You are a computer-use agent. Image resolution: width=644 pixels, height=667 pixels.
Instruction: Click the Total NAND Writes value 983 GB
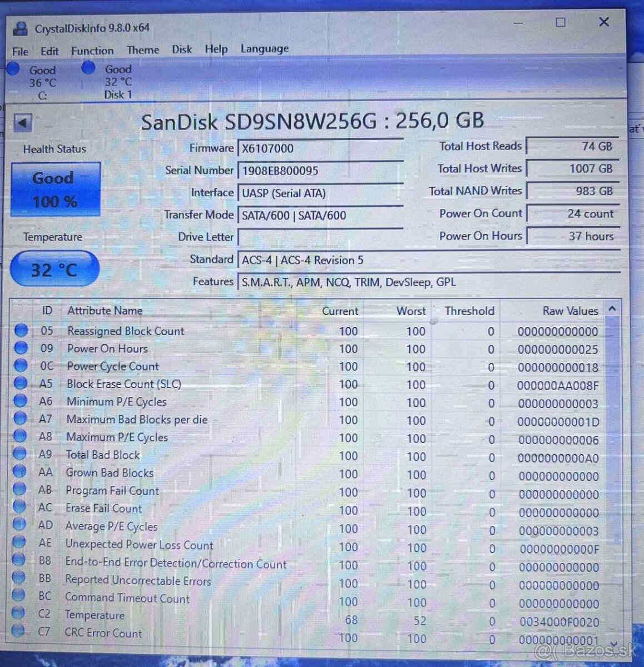click(x=572, y=191)
